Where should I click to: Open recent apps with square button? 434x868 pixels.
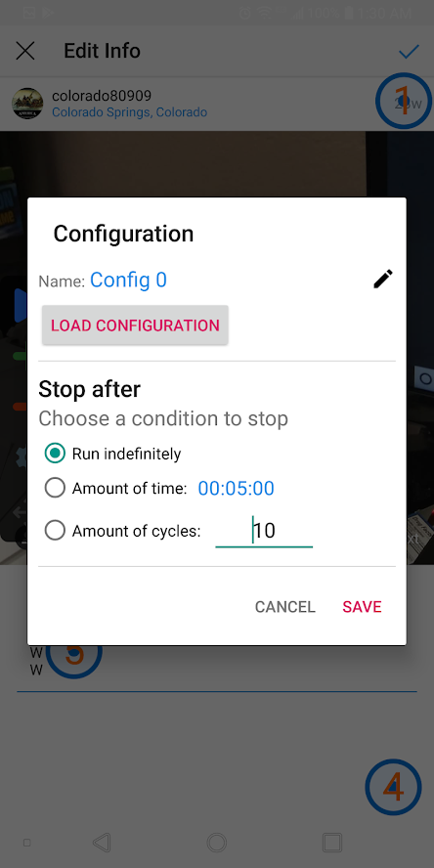pos(332,843)
